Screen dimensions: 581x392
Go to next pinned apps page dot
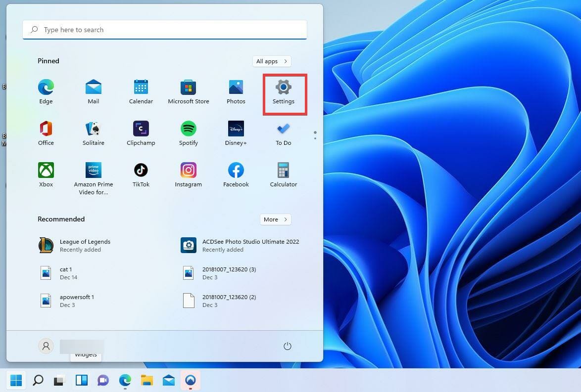315,138
